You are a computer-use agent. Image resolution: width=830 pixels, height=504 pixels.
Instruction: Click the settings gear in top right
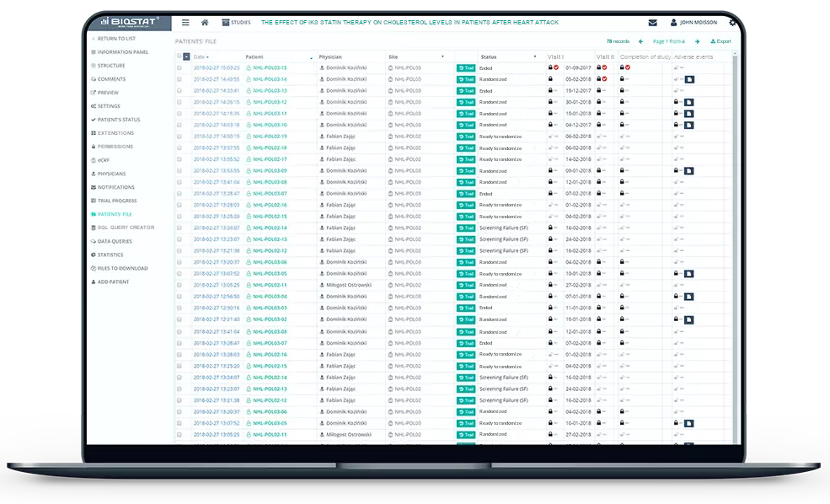tap(732, 23)
